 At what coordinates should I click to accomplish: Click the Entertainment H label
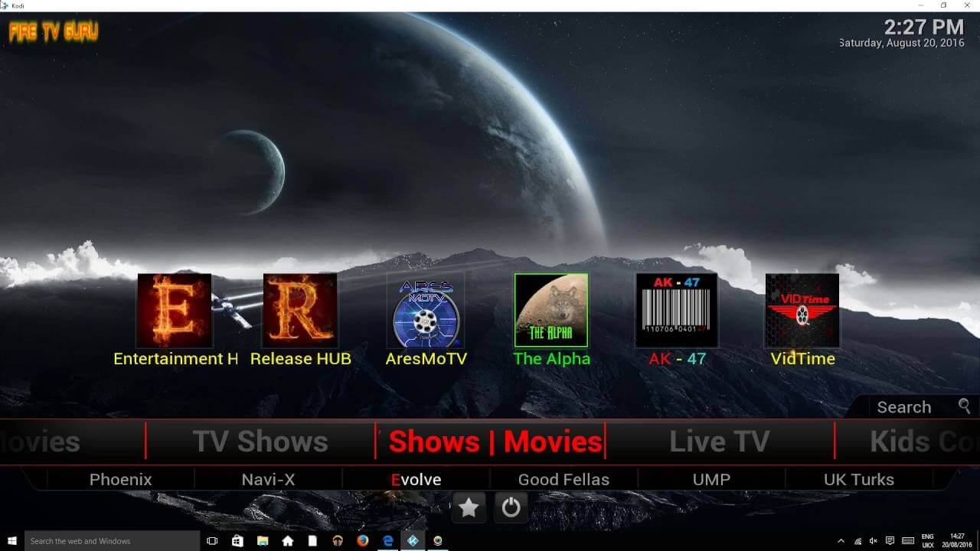(x=176, y=358)
